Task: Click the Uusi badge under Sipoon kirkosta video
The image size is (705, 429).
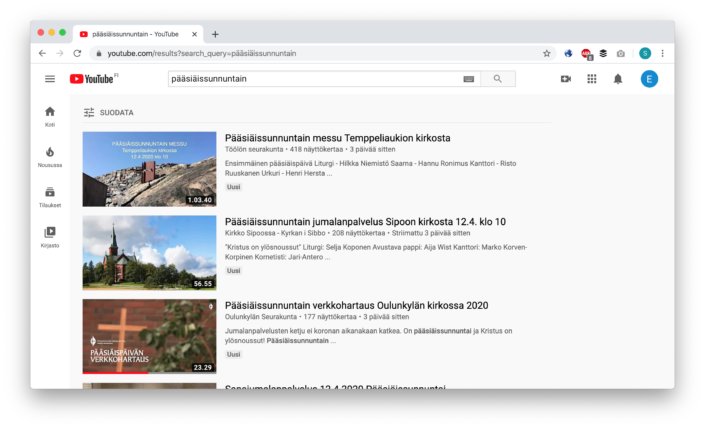Action: (x=233, y=270)
